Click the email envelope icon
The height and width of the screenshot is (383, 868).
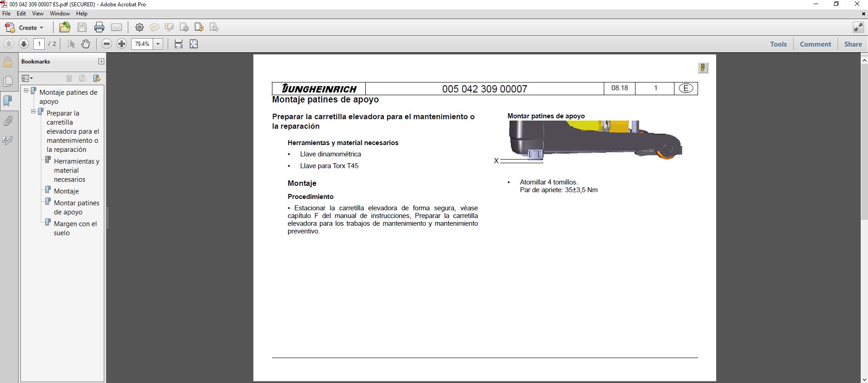116,28
